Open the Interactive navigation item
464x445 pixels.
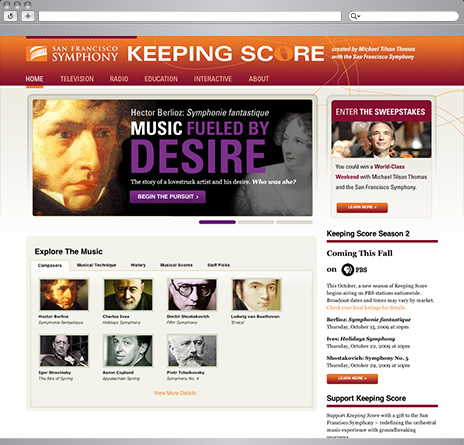pos(213,79)
